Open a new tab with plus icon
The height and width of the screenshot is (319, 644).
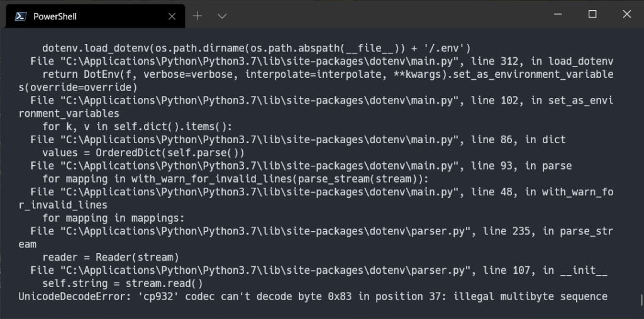(197, 16)
